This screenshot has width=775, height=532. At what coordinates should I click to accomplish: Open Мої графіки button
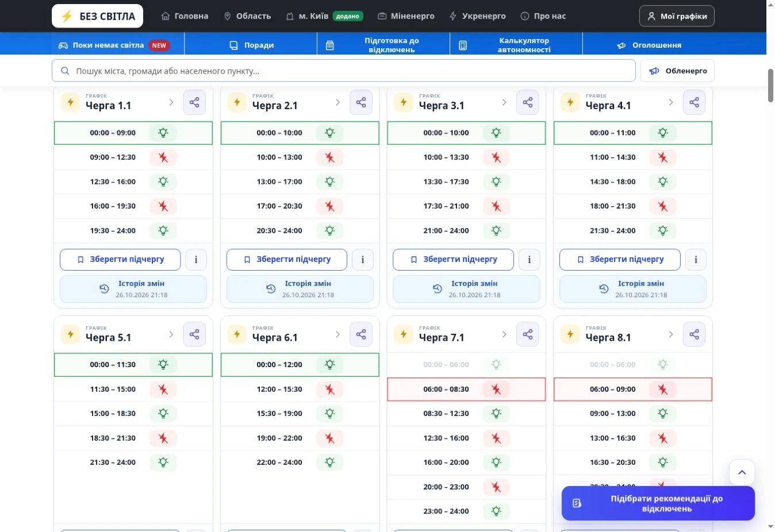pyautogui.click(x=677, y=16)
